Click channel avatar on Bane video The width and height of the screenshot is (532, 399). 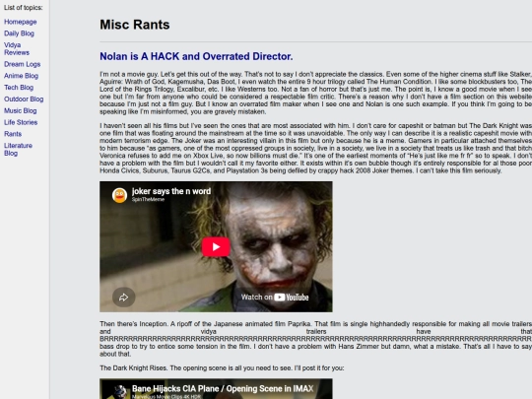point(120,392)
